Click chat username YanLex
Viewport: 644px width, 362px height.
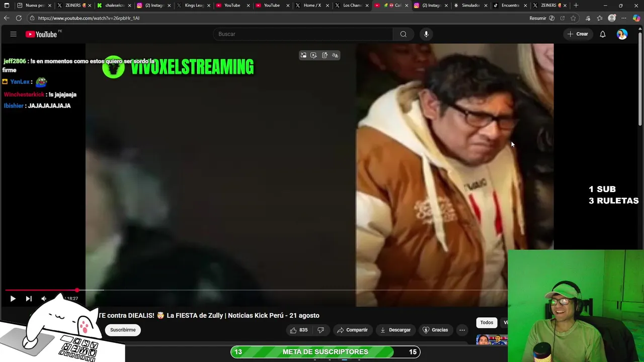click(20, 82)
